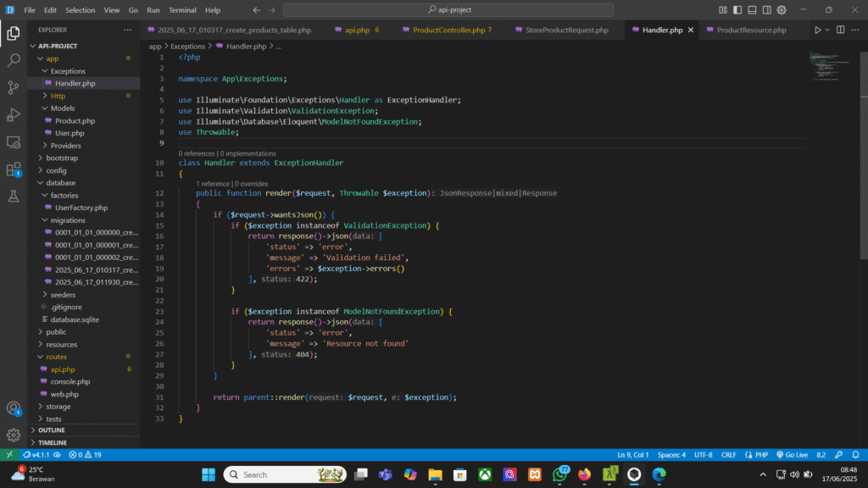Click the Run Code play button
The image size is (868, 488).
[818, 30]
